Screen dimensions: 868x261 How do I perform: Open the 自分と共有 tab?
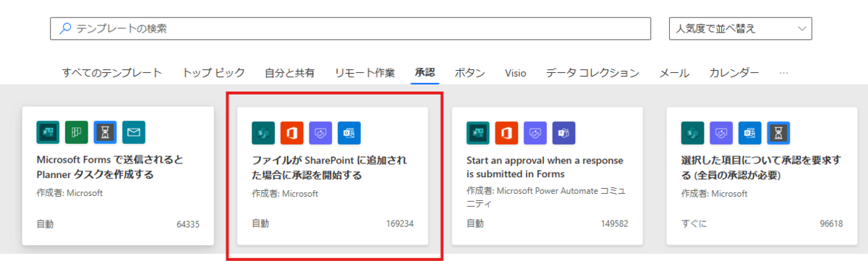pyautogui.click(x=289, y=72)
